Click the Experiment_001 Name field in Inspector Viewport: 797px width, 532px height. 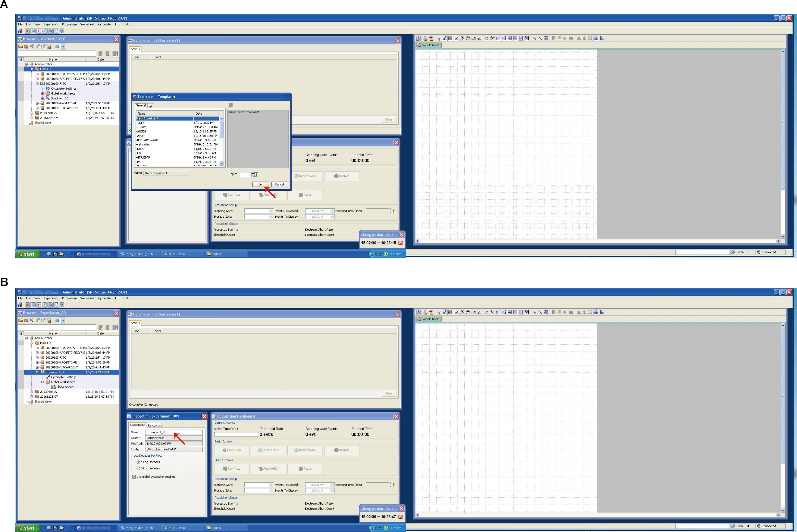point(174,432)
